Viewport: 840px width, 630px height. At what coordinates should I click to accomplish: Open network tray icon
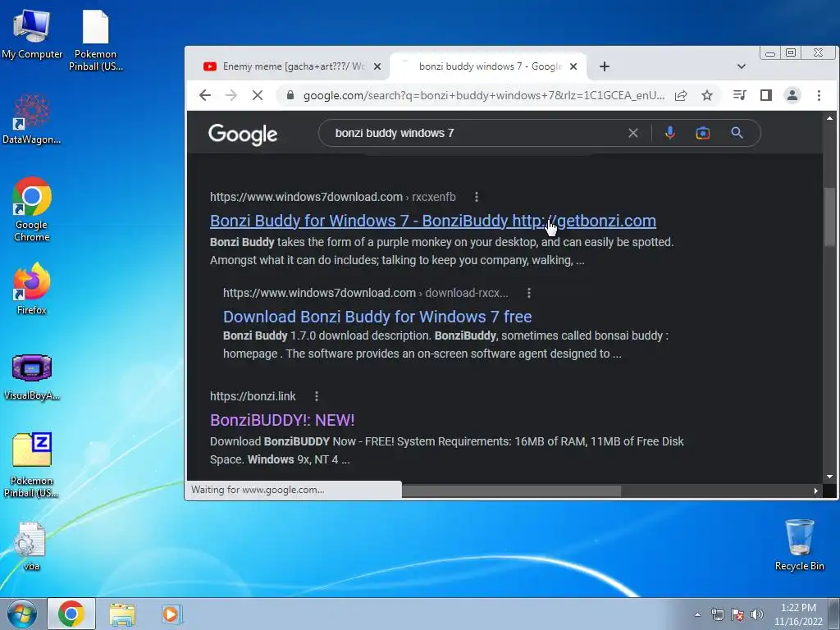(717, 614)
